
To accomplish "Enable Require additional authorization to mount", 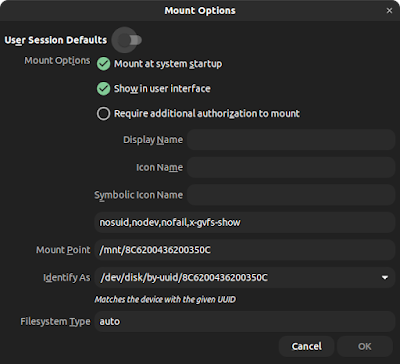I will (103, 114).
